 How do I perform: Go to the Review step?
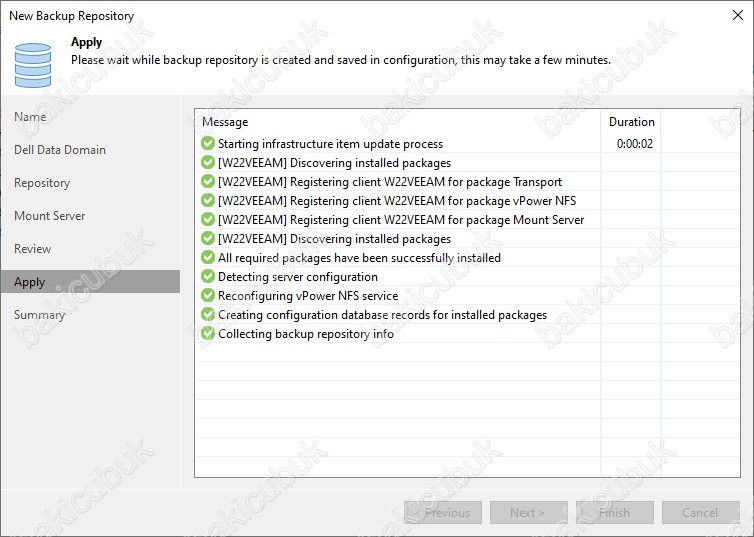32,249
